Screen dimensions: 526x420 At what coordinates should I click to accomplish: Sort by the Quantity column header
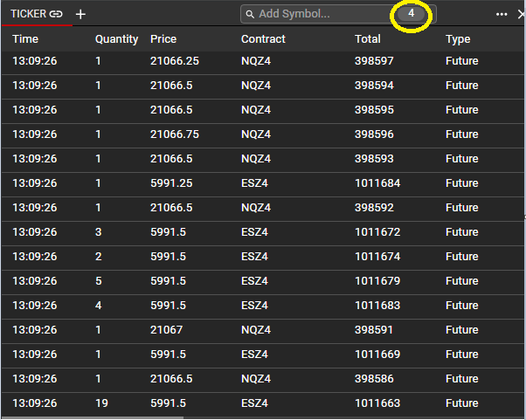pos(116,39)
